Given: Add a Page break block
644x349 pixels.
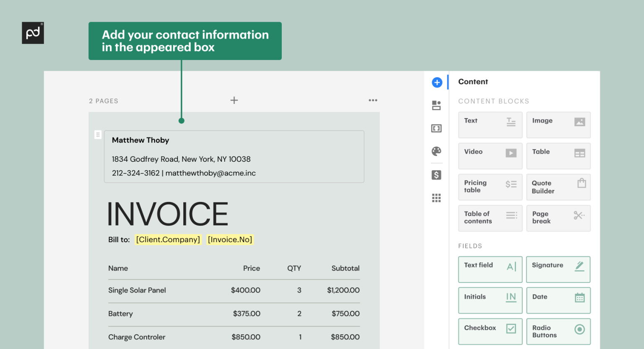Looking at the screenshot, I should coord(558,218).
